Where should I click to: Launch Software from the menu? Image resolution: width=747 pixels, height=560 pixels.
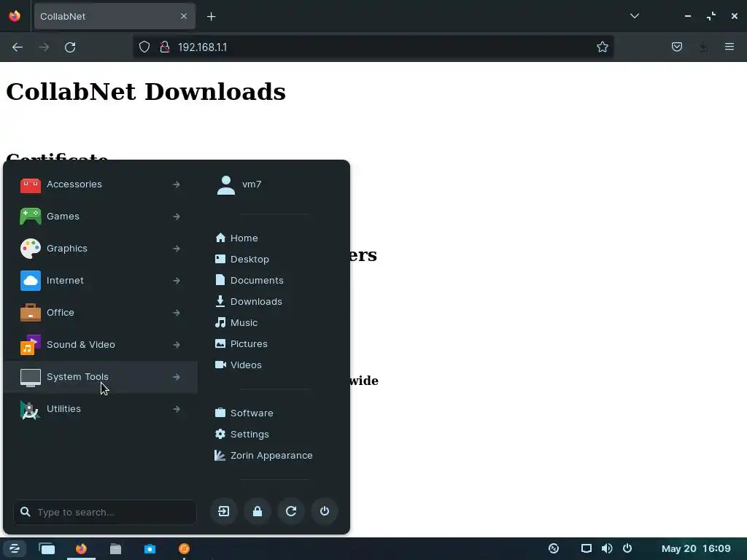[x=244, y=413]
